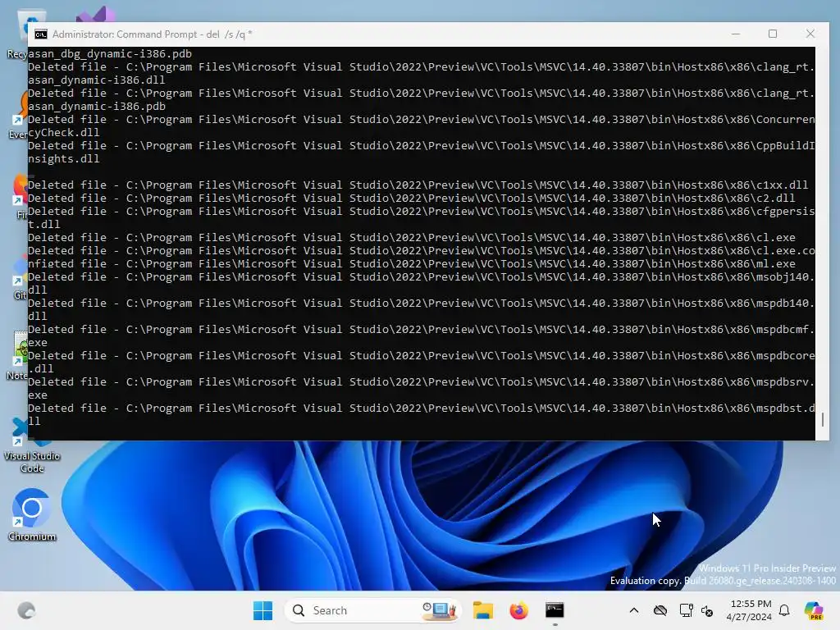Show hidden system tray icons chevron

634,610
